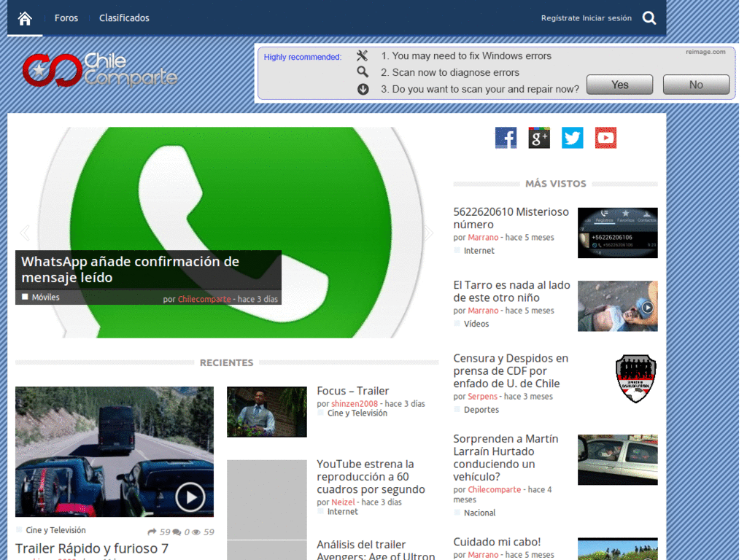Open the car thumbnail for Larraín article
The image size is (747, 560).
point(617,460)
